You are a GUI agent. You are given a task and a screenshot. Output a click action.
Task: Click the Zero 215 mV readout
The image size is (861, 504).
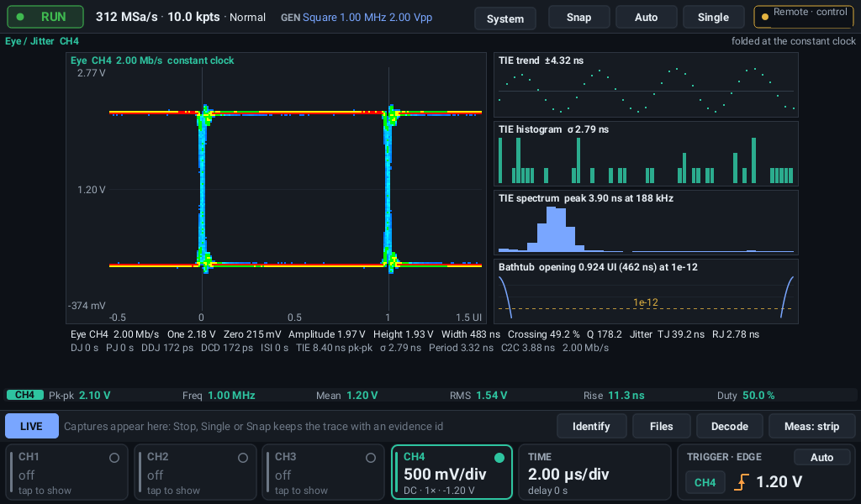click(x=252, y=334)
